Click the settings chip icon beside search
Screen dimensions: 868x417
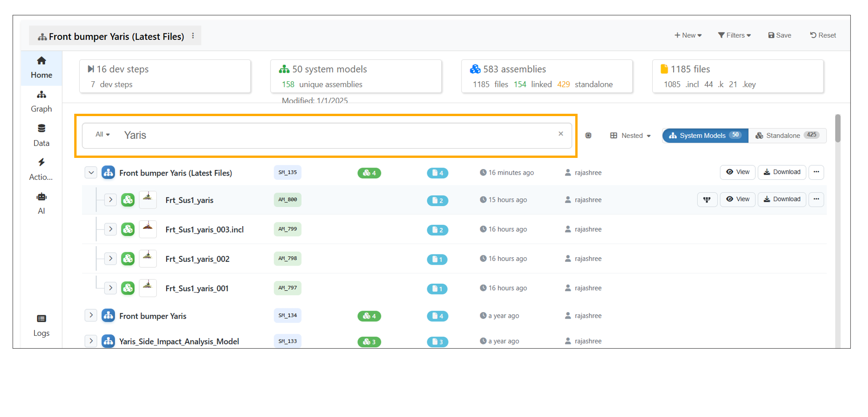(x=588, y=136)
